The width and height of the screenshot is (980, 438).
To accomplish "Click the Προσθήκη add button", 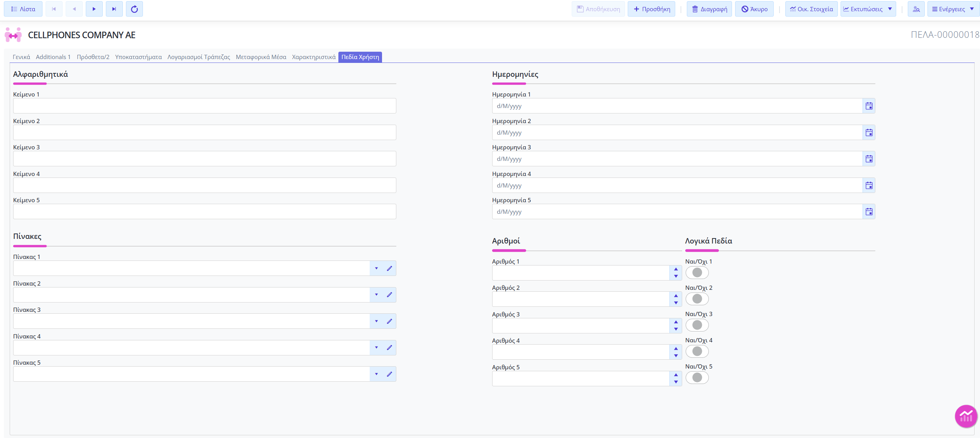I will (x=652, y=9).
